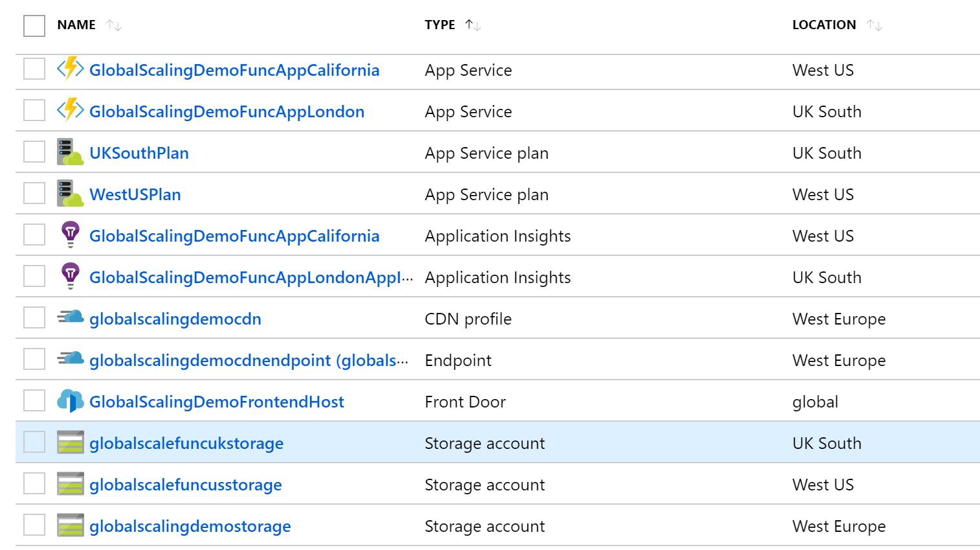Check the globalscalingdemocdnendpoint row checkbox
The height and width of the screenshot is (550, 980).
coord(34,359)
